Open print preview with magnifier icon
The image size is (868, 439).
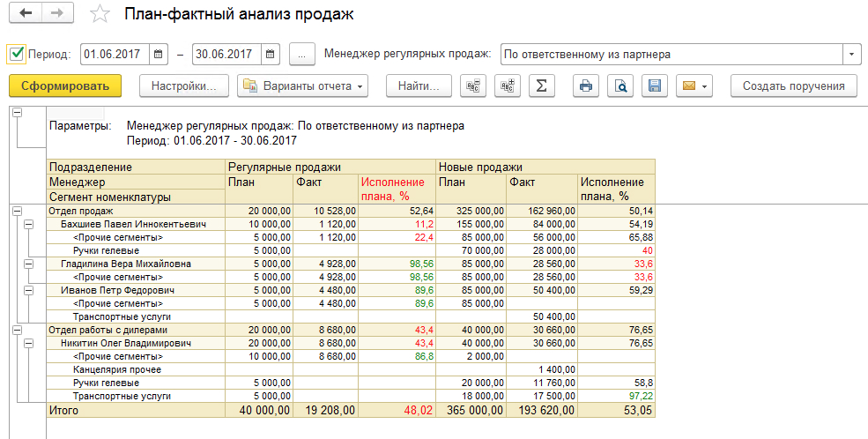coord(620,86)
